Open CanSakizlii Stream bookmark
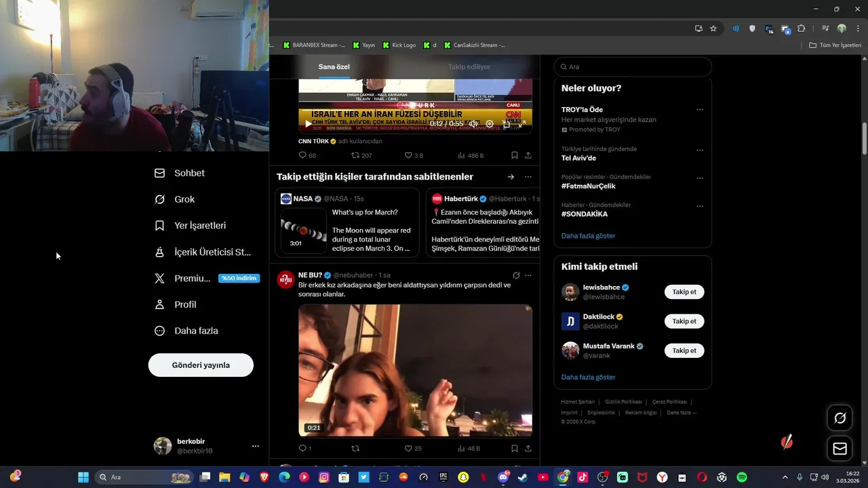 point(474,45)
